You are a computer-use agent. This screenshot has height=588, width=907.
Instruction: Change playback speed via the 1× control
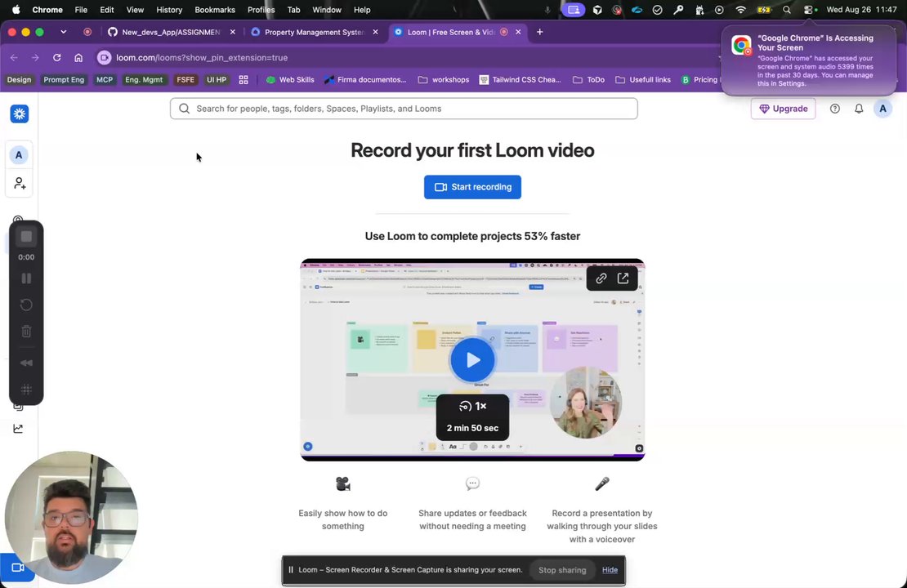pos(472,407)
